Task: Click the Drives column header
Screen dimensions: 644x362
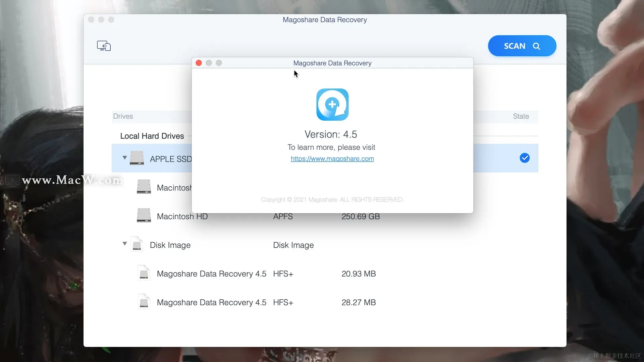Action: pos(123,116)
